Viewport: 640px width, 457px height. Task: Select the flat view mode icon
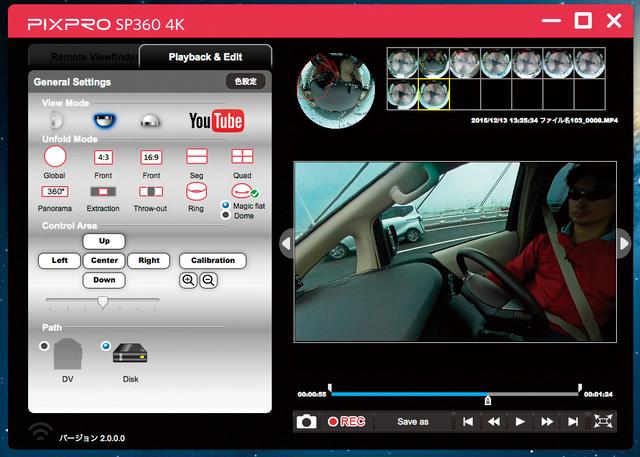point(55,120)
